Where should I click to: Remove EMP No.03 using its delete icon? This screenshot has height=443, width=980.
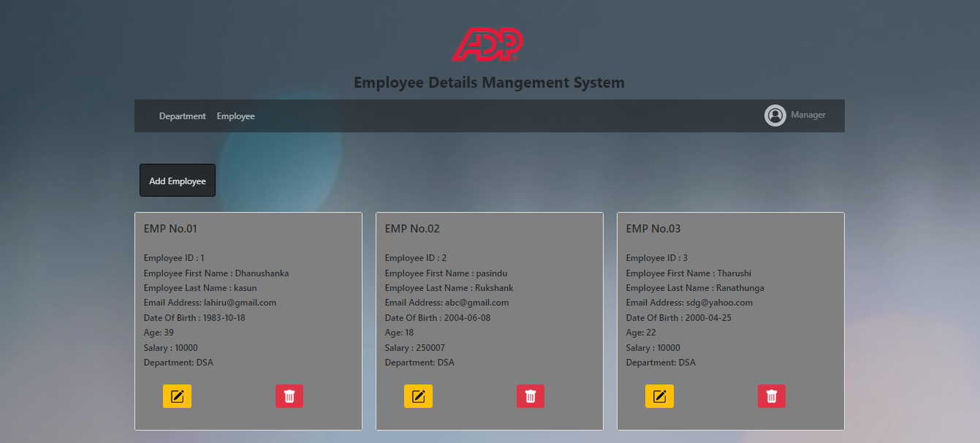(x=772, y=395)
